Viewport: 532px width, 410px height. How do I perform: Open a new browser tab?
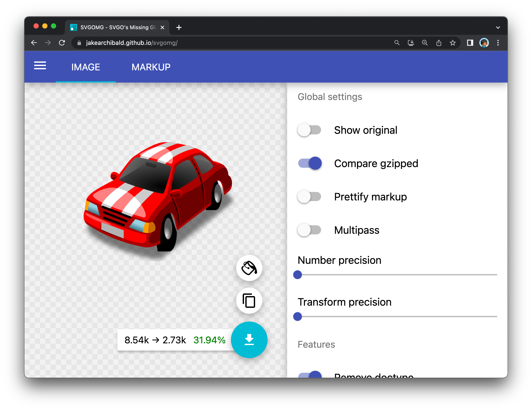pyautogui.click(x=179, y=27)
